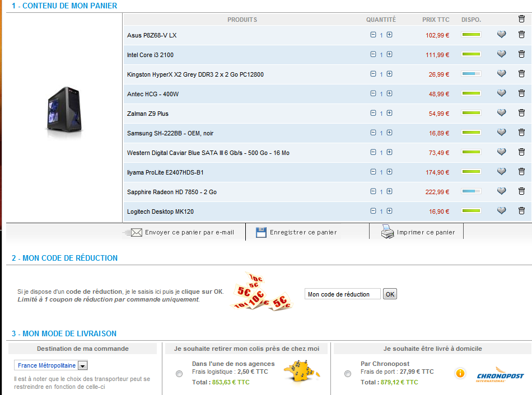532x395 pixels.
Task: Select agency pickup delivery option
Action: tap(179, 374)
